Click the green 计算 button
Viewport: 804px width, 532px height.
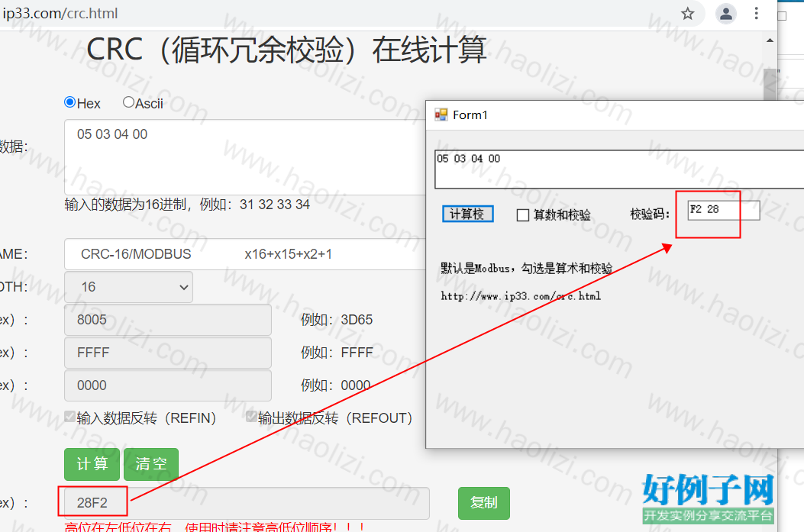(x=92, y=464)
